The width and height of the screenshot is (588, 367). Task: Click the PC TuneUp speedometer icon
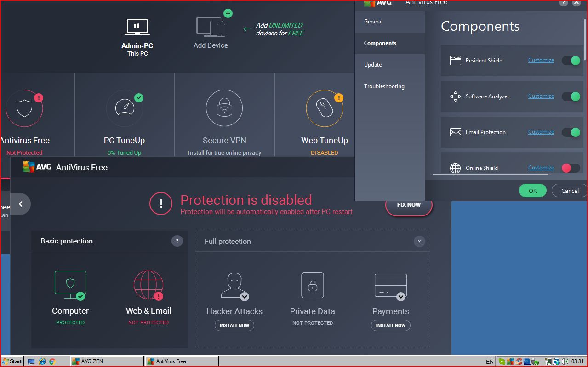tap(124, 108)
